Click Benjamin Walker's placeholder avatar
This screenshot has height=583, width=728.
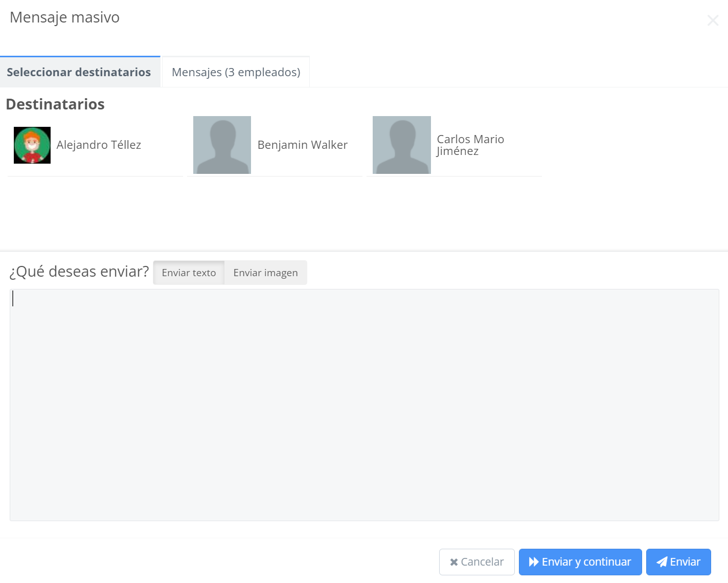pyautogui.click(x=222, y=145)
